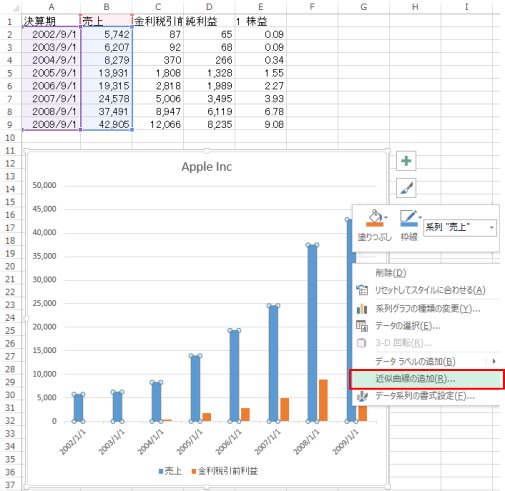Image resolution: width=505 pixels, height=491 pixels.
Task: Choose リセットしてスタイルに合わせる(A) menu item
Action: click(426, 290)
